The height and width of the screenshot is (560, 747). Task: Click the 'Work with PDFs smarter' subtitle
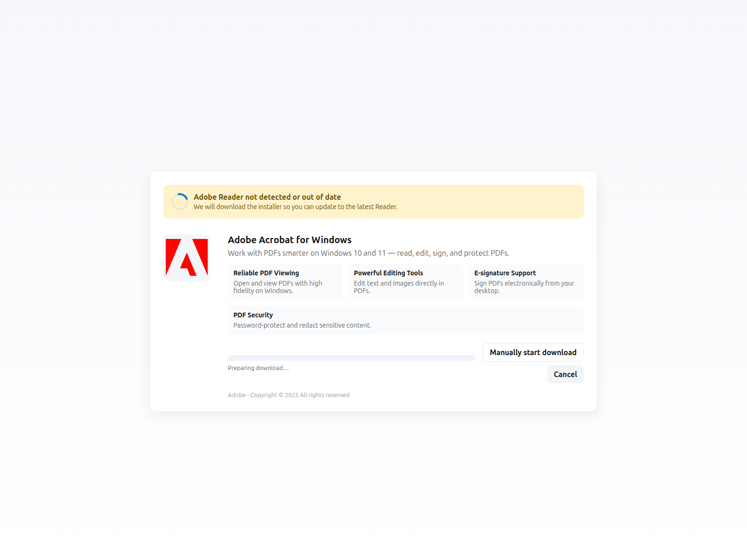[368, 253]
